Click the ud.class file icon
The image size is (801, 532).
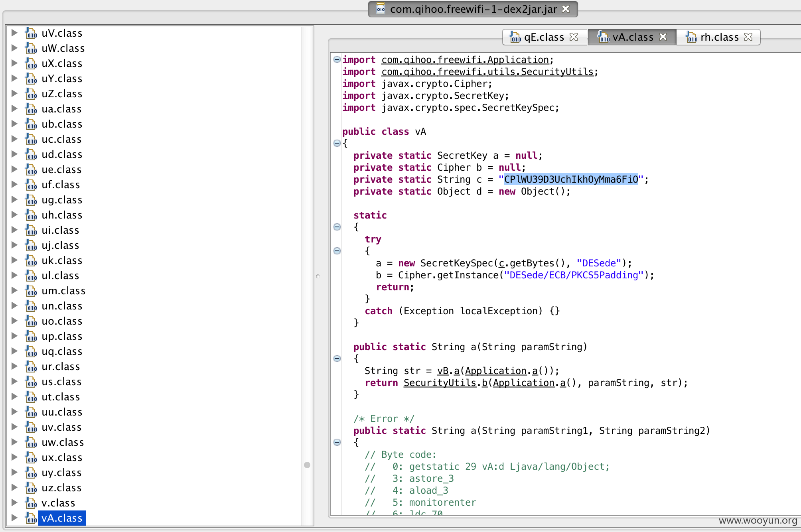31,154
